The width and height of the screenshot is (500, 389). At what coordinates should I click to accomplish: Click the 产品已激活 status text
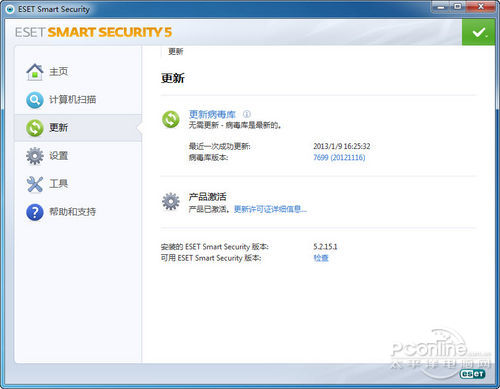click(x=209, y=209)
